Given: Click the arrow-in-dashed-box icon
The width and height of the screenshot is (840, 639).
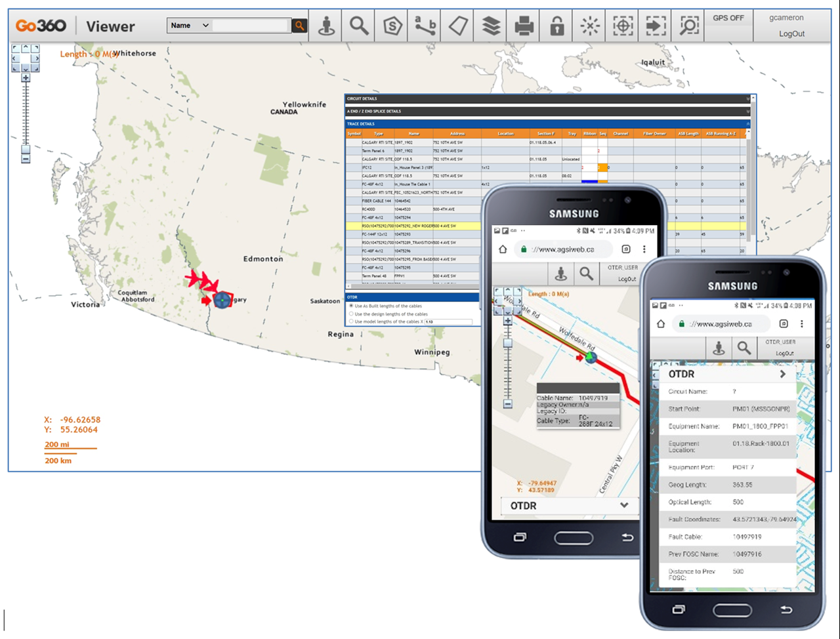Looking at the screenshot, I should click(x=656, y=26).
